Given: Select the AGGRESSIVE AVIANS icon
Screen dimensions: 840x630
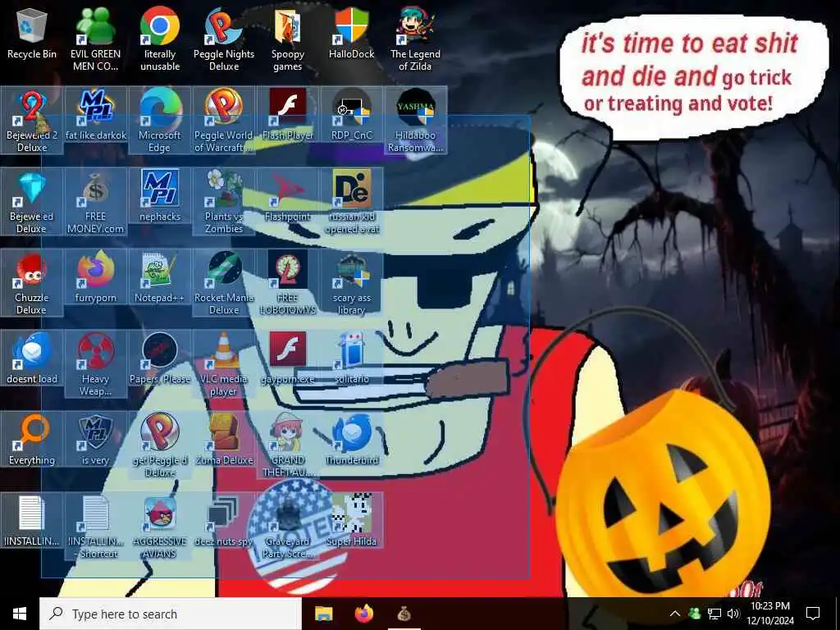Looking at the screenshot, I should 160,527.
